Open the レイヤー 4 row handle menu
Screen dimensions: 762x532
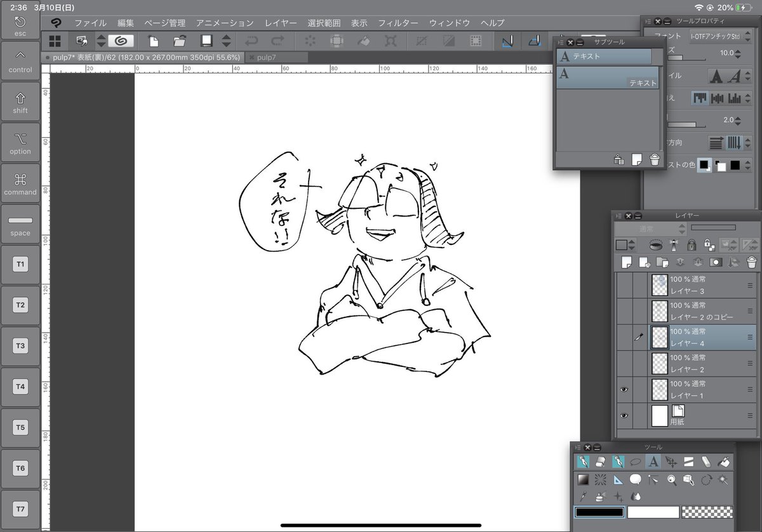750,338
